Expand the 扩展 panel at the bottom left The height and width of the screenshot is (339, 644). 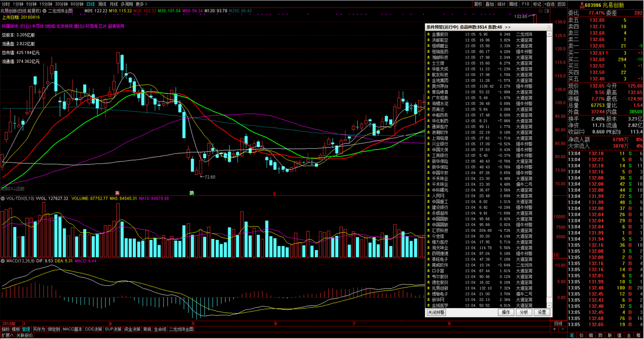(7, 335)
